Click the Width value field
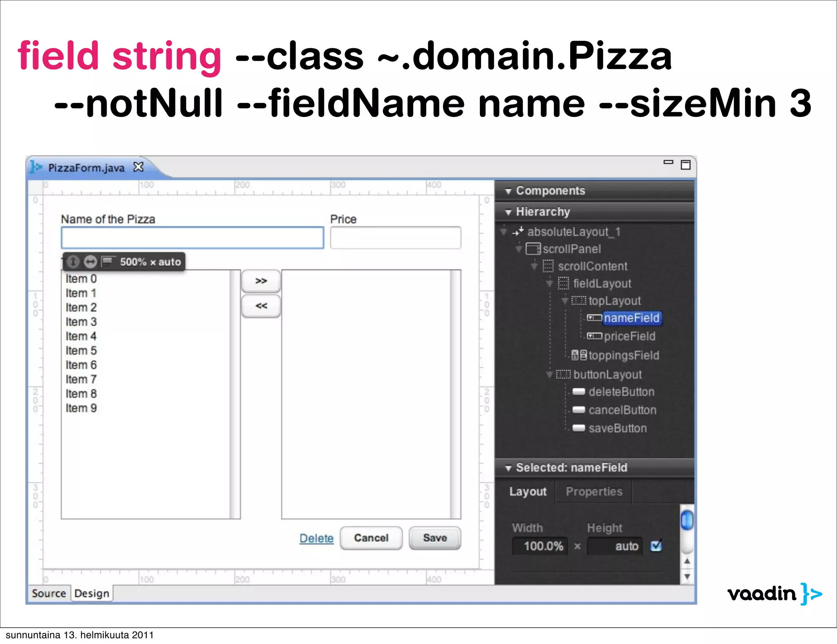The image size is (837, 644). point(539,546)
